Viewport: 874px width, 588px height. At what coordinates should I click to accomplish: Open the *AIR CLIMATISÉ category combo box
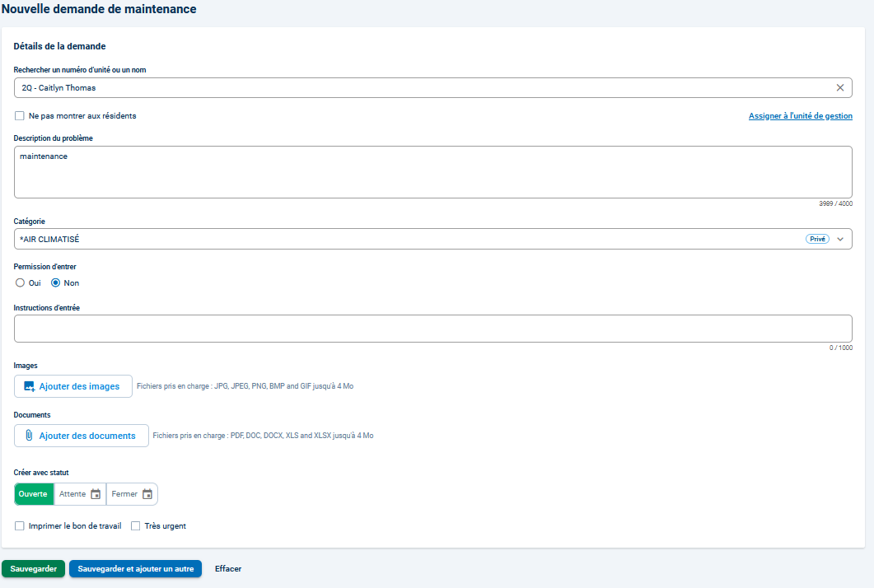tap(433, 239)
